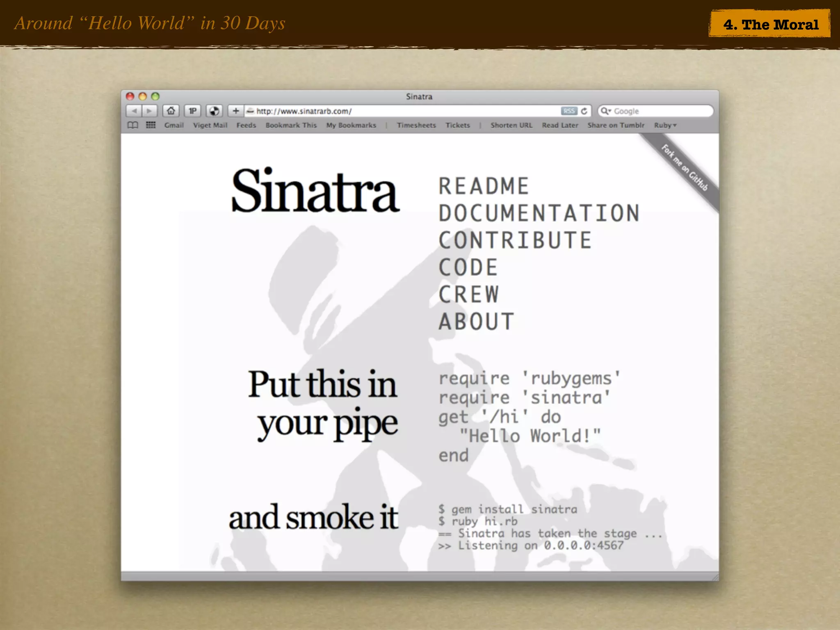Click the browser forward arrow button
The image size is (840, 630).
[150, 111]
